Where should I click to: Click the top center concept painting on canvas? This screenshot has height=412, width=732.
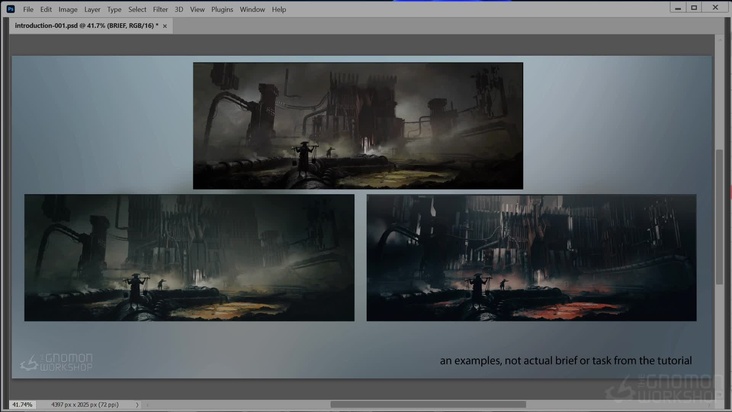click(357, 125)
